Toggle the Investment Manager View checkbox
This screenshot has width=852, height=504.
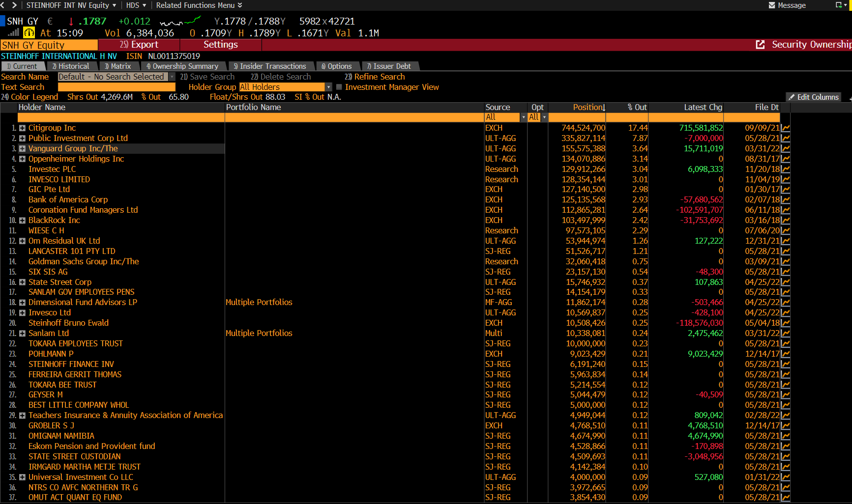click(339, 87)
